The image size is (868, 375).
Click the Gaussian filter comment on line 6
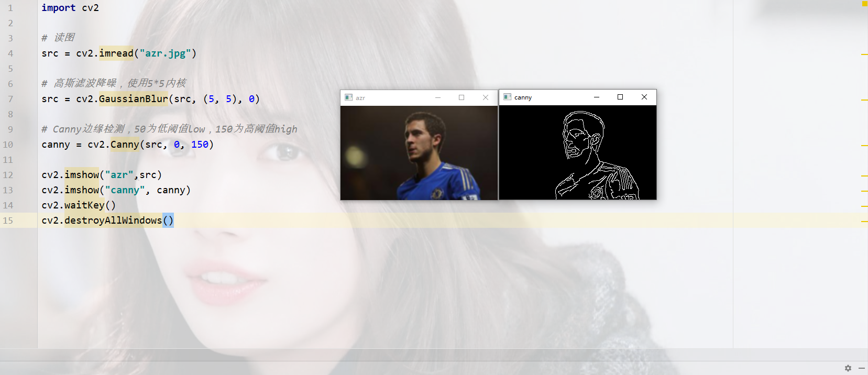coord(114,83)
